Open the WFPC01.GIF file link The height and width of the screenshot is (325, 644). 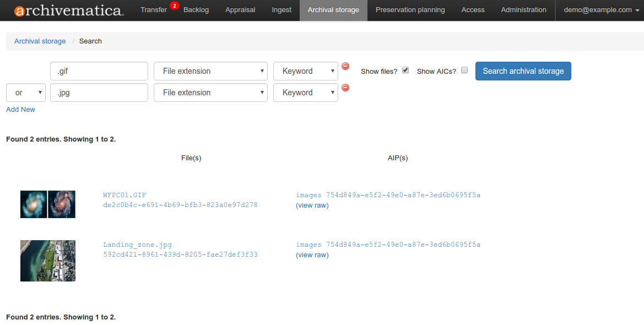click(125, 195)
